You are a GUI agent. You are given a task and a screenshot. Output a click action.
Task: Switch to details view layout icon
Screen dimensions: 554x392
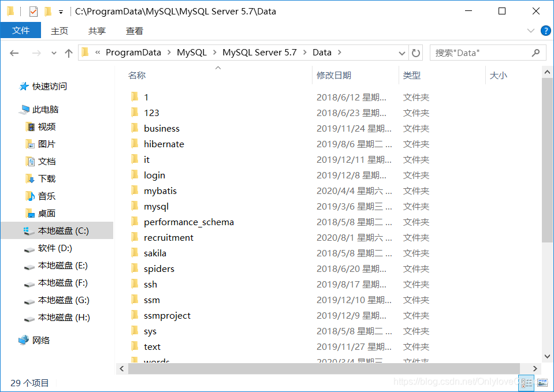coord(527,383)
